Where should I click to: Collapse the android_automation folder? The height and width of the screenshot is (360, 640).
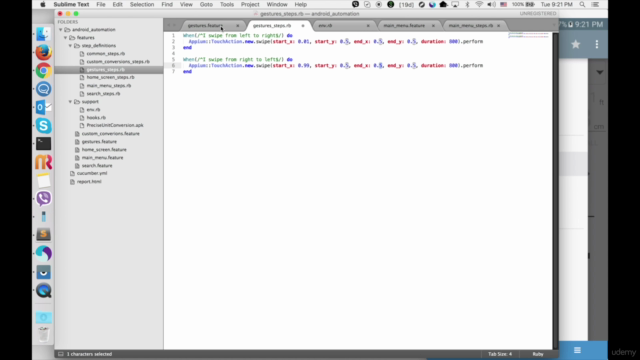click(x=61, y=30)
